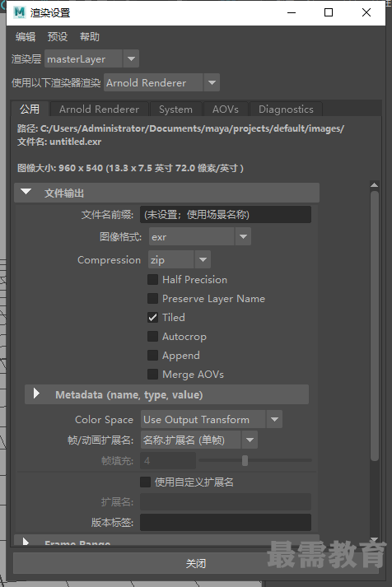
Task: Enable the Append checkbox
Action: (x=152, y=356)
